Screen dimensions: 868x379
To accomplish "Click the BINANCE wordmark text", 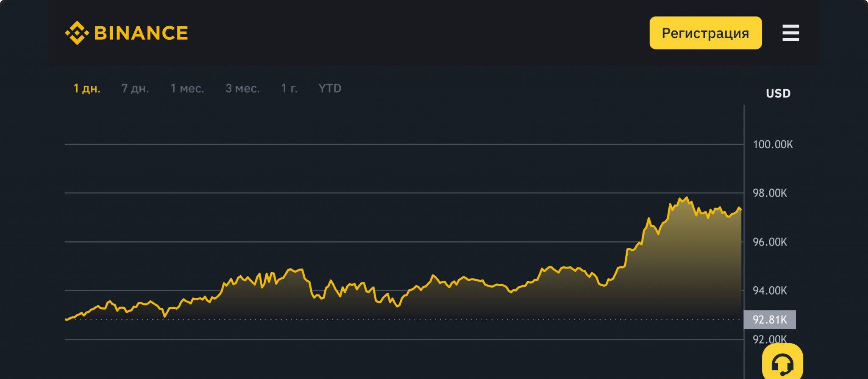I will click(x=141, y=33).
